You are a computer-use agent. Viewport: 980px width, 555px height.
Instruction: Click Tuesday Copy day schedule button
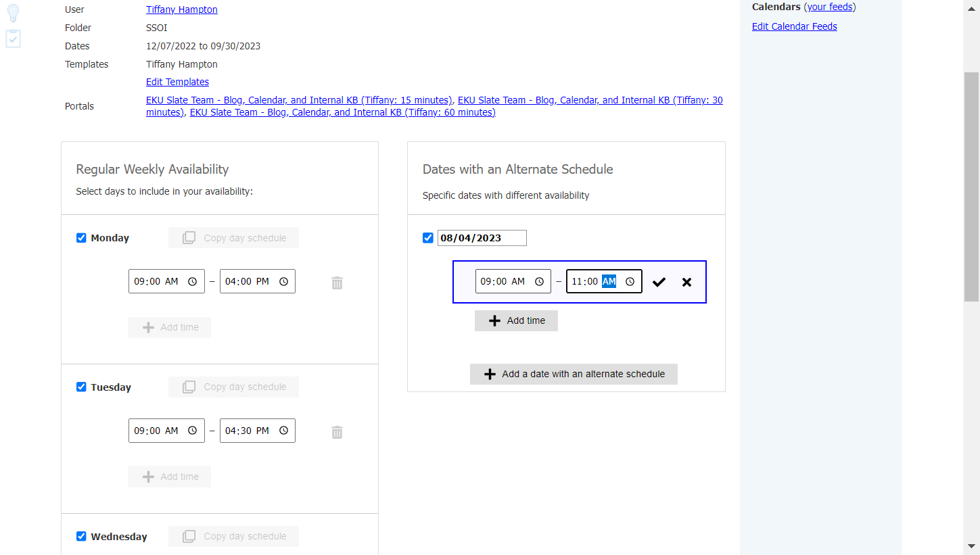coord(233,387)
